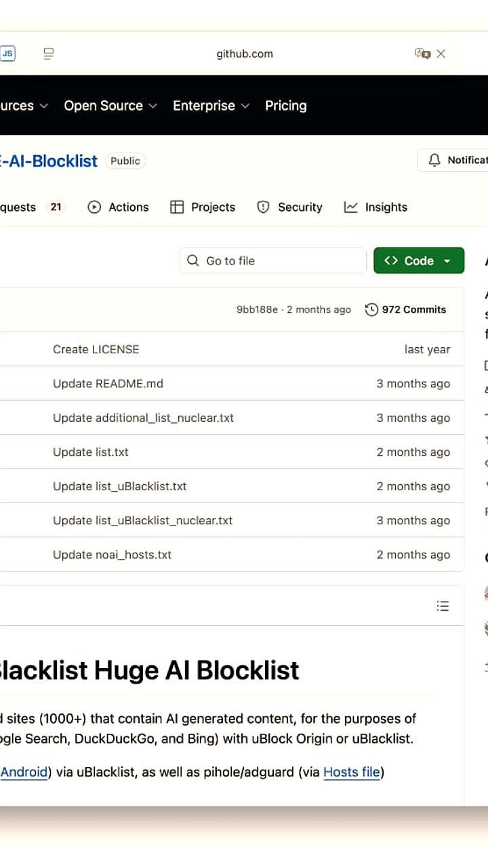Click the translate page icon
This screenshot has height=868, width=488.
(422, 54)
